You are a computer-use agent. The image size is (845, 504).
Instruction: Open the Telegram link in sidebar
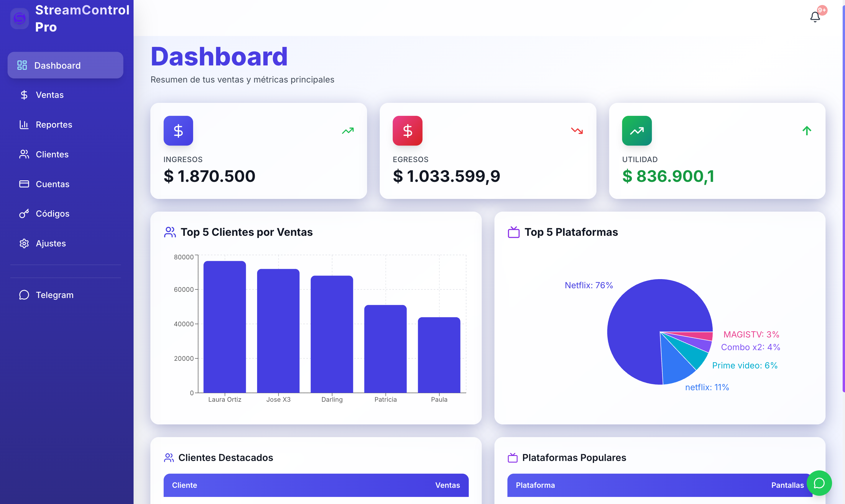[x=65, y=295]
